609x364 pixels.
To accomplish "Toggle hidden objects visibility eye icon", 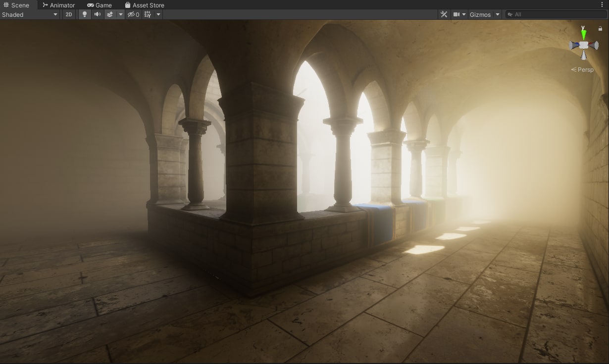I will click(x=134, y=14).
